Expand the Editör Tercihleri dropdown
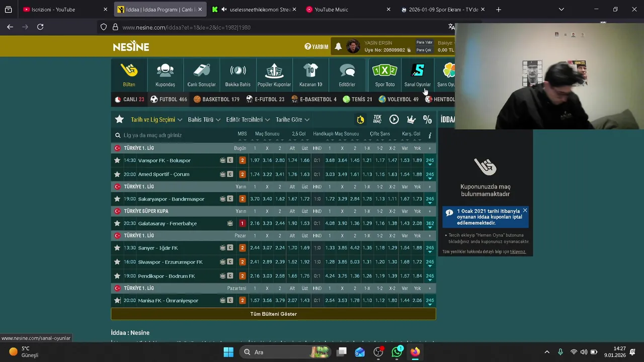644x362 pixels. [x=248, y=120]
